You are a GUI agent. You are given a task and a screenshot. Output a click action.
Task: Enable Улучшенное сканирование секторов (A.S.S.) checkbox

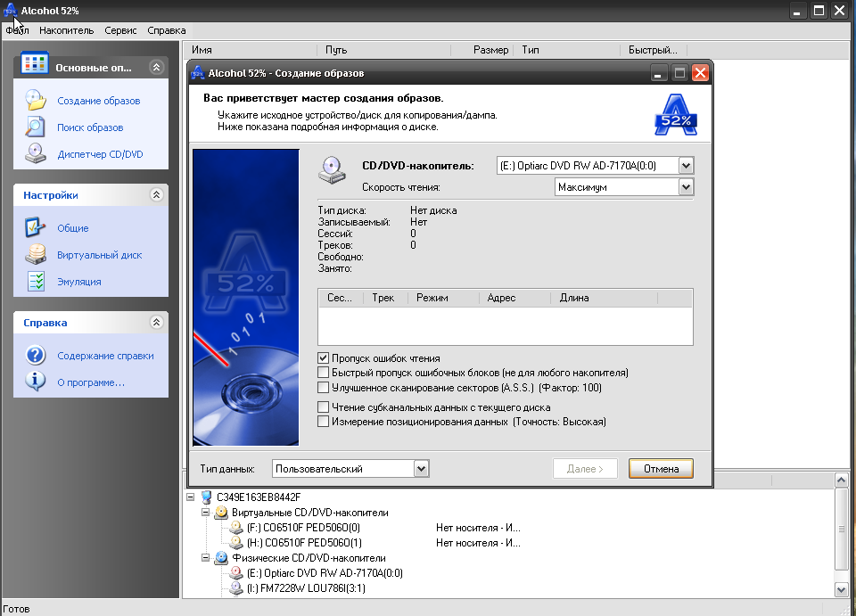pyautogui.click(x=323, y=388)
